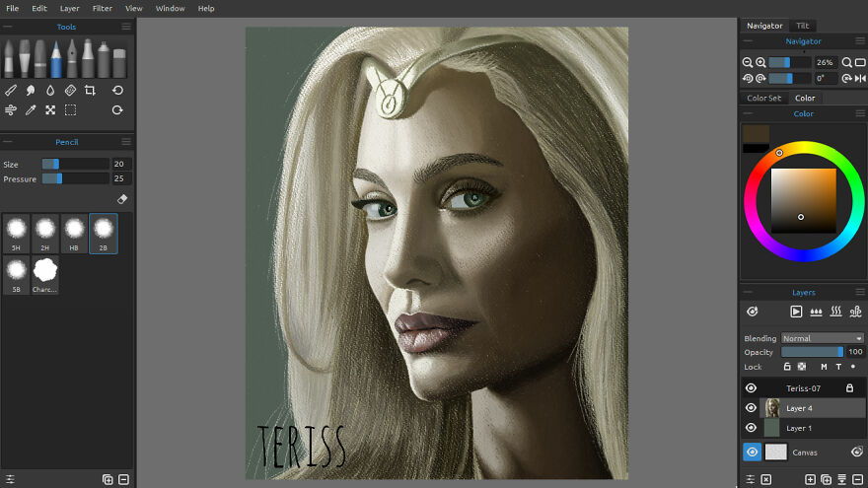
Task: Duplicate the layer using Layers bottom icon
Action: click(826, 479)
